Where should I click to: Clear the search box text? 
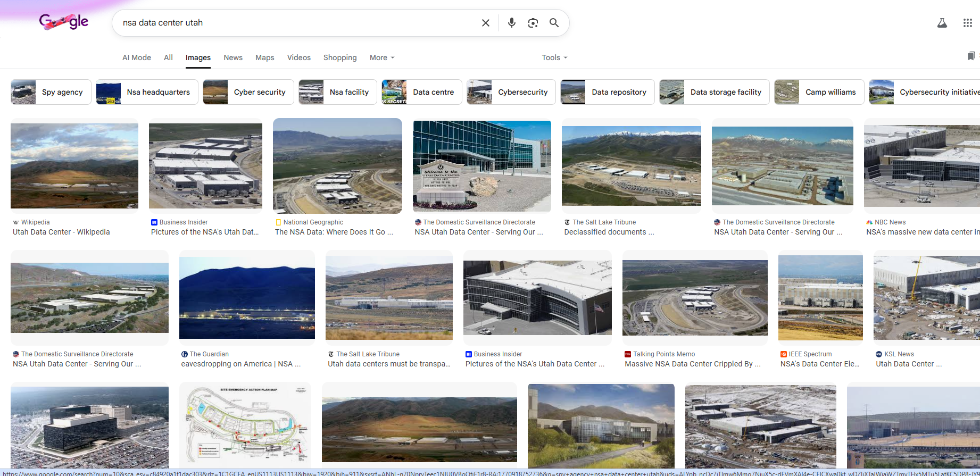click(x=486, y=23)
